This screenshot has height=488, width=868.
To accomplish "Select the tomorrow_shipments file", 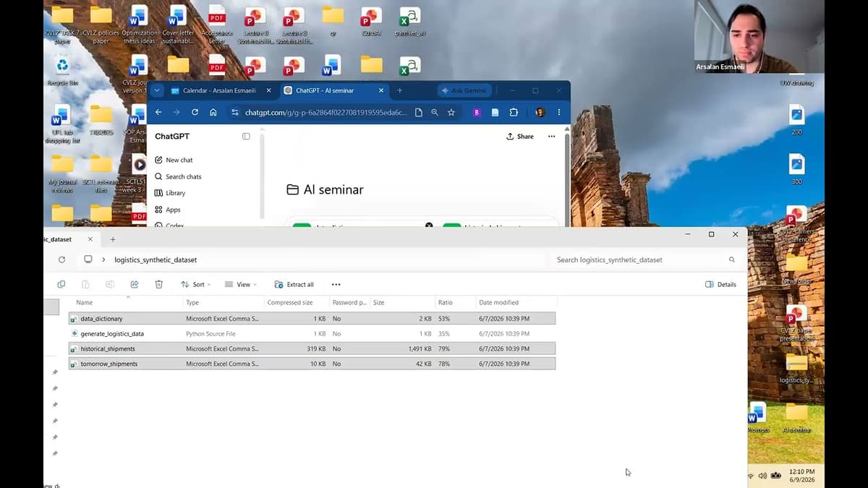I will [x=312, y=364].
